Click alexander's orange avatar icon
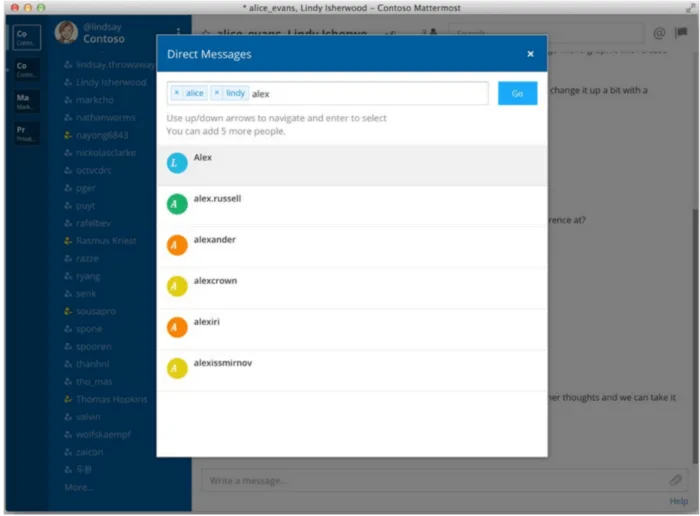 pos(177,245)
